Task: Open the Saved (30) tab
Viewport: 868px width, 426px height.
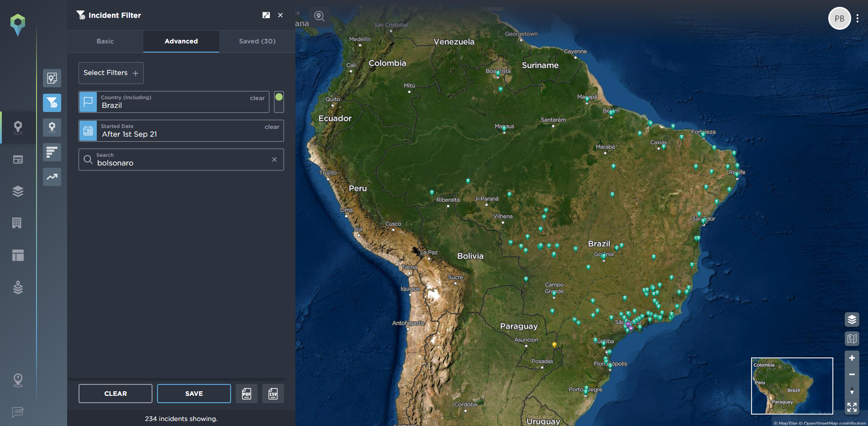Action: tap(257, 41)
